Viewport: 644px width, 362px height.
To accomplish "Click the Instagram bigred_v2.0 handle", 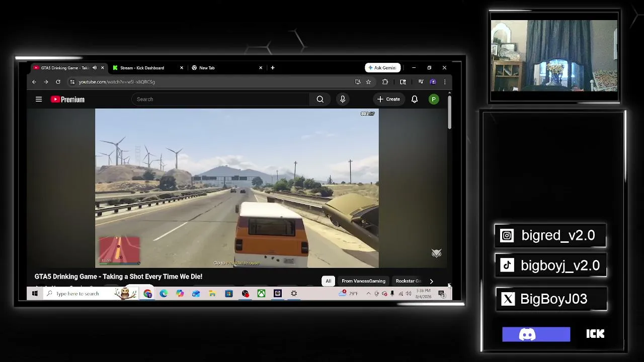I will click(558, 235).
